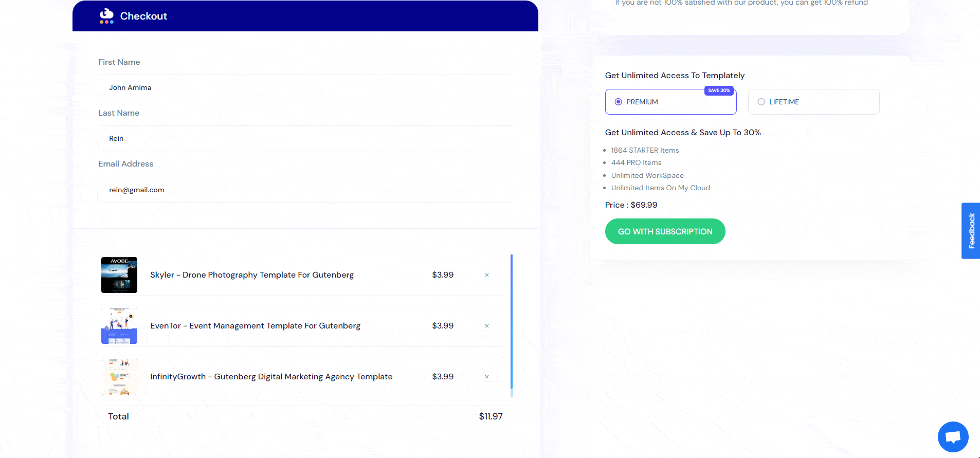
Task: Click the 'Price : $69.99' text
Action: point(631,205)
